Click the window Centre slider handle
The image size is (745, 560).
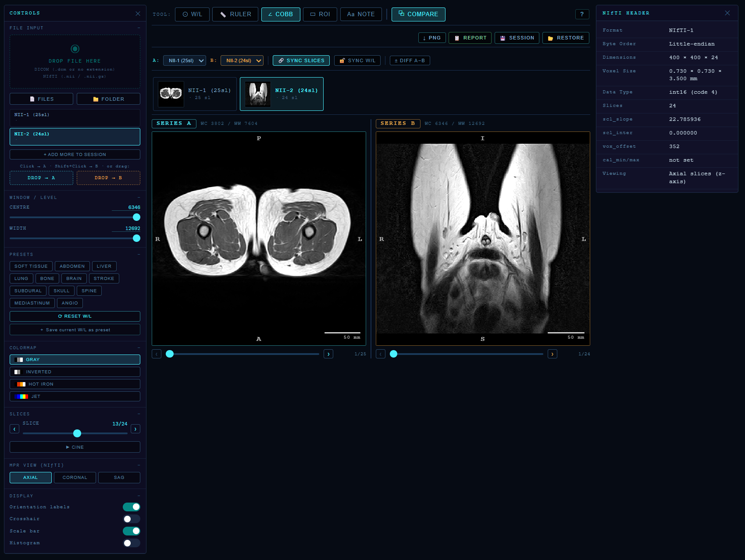click(136, 217)
